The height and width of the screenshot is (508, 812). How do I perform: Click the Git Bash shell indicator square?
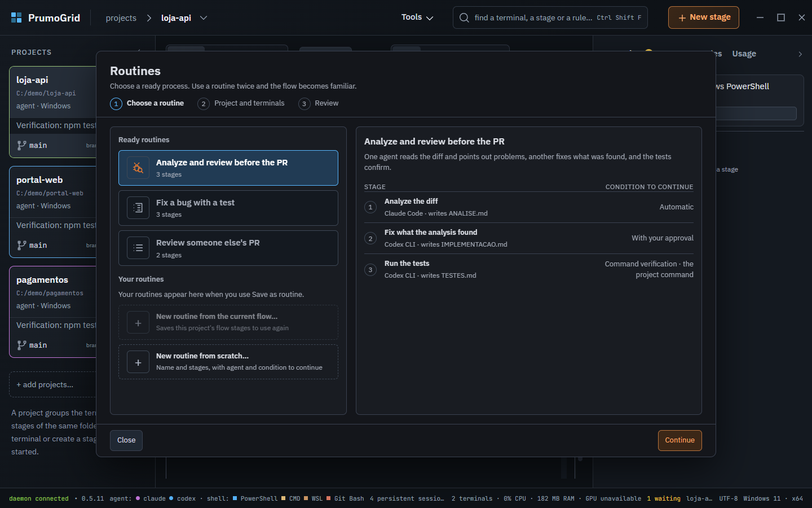coord(329,498)
